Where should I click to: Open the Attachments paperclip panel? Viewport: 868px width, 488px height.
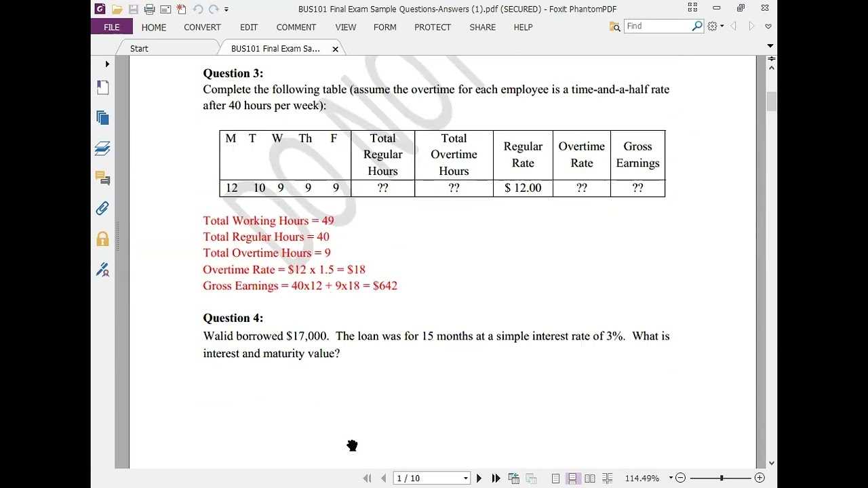tap(102, 208)
